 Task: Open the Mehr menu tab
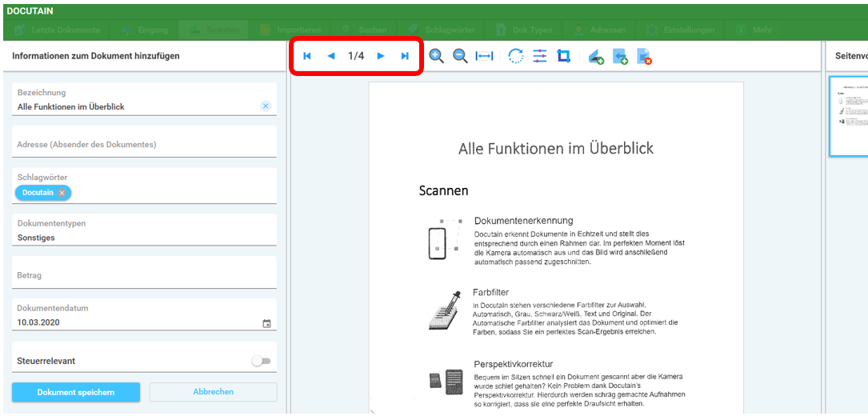pos(754,30)
